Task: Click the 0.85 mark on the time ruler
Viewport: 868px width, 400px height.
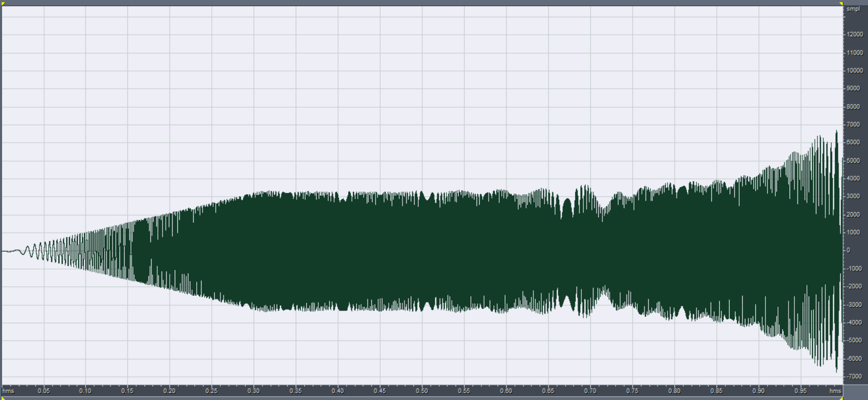Action: 716,391
